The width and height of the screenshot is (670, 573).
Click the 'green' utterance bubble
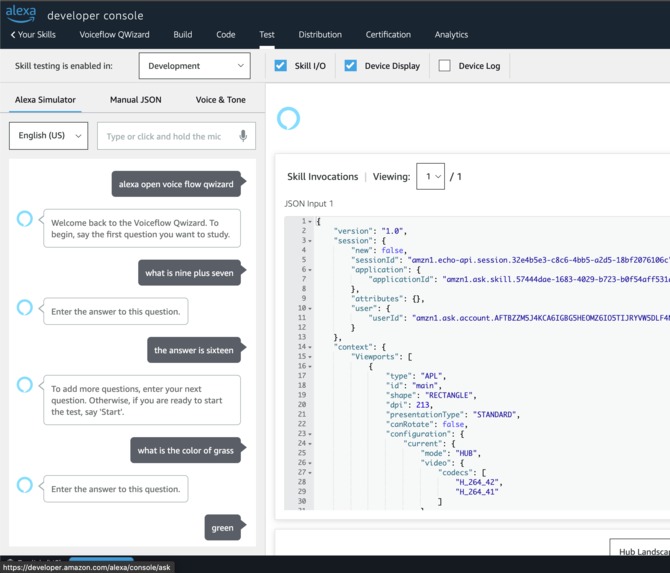[223, 527]
